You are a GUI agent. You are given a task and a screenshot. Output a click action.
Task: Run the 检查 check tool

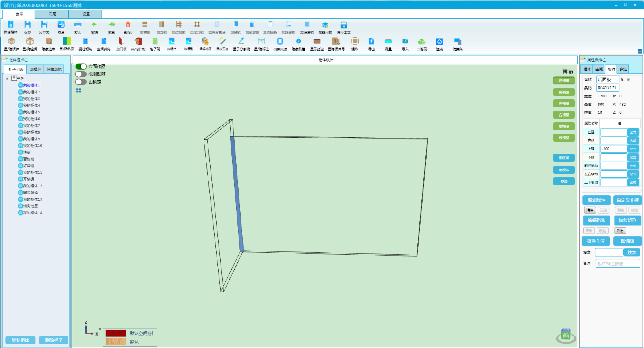pyautogui.click(x=61, y=25)
